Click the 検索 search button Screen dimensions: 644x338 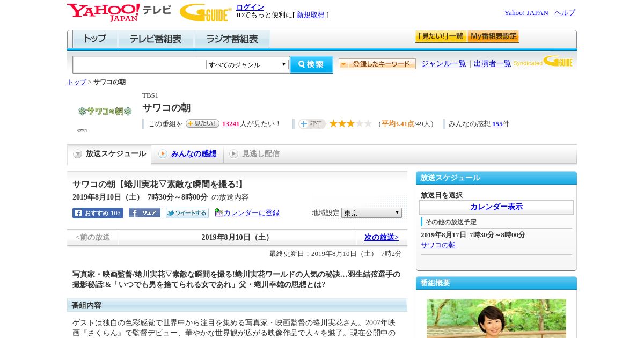(x=311, y=64)
